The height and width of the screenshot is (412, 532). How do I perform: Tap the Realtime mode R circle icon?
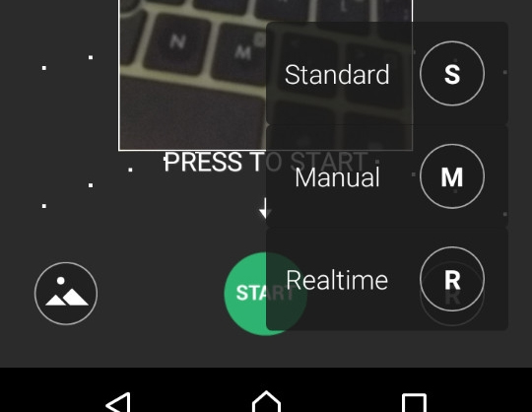coord(452,279)
